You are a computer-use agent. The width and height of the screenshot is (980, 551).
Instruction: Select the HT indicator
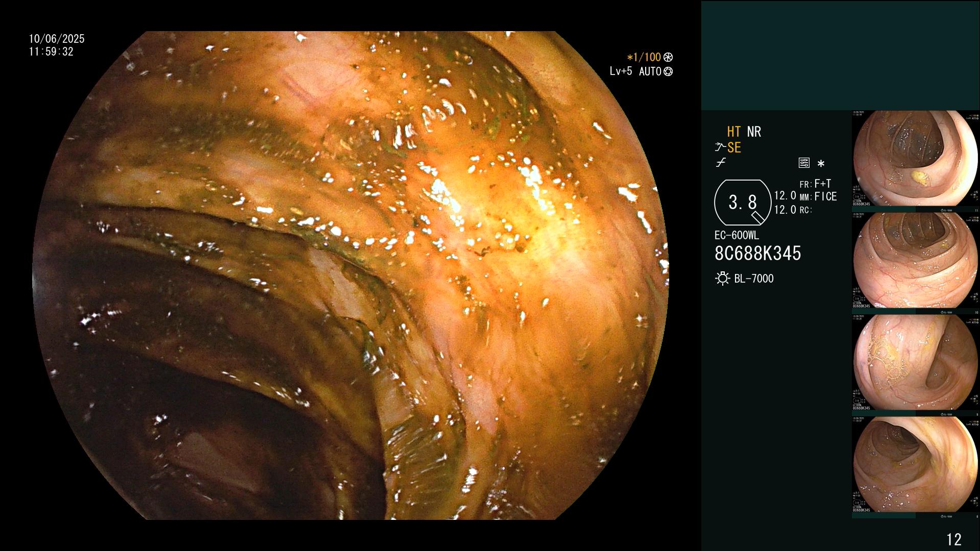pyautogui.click(x=734, y=132)
